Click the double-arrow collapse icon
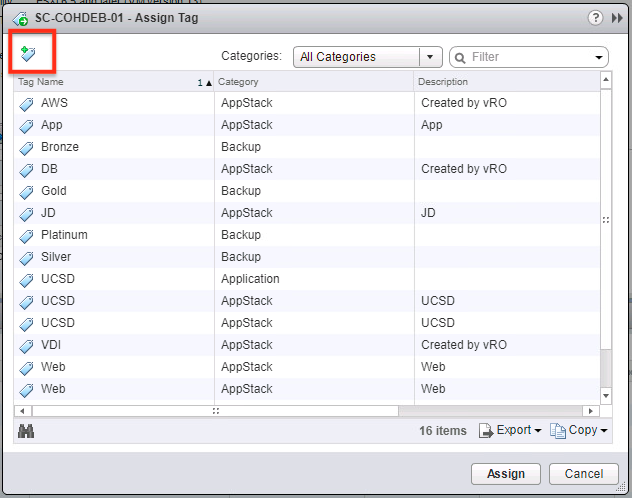The image size is (632, 498). [617, 18]
